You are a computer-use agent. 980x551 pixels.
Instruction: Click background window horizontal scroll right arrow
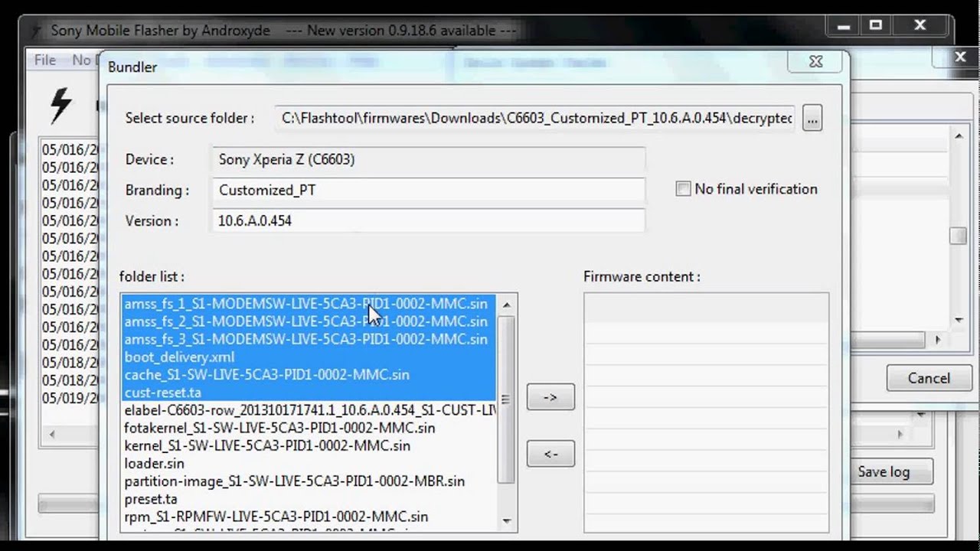(x=939, y=339)
